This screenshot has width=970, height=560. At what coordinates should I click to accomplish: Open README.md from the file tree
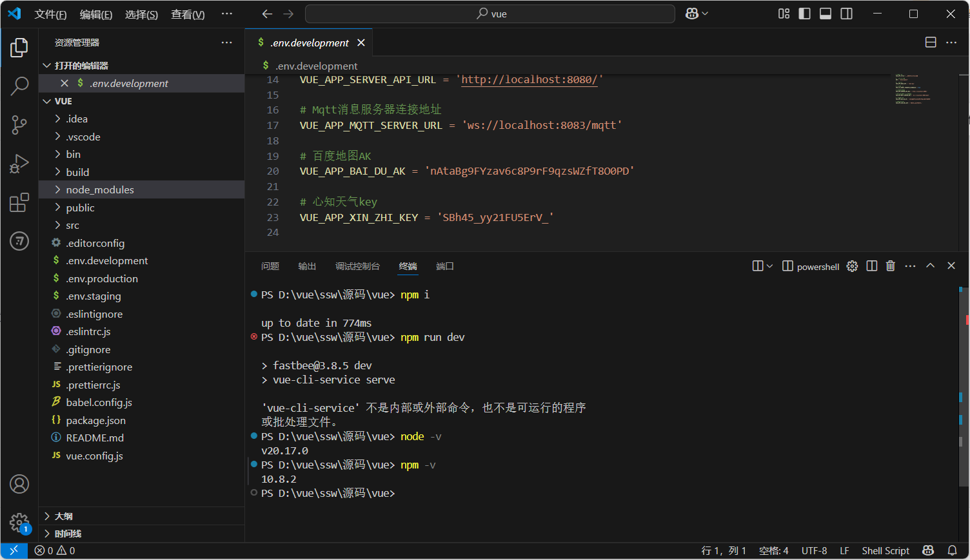(x=141, y=438)
